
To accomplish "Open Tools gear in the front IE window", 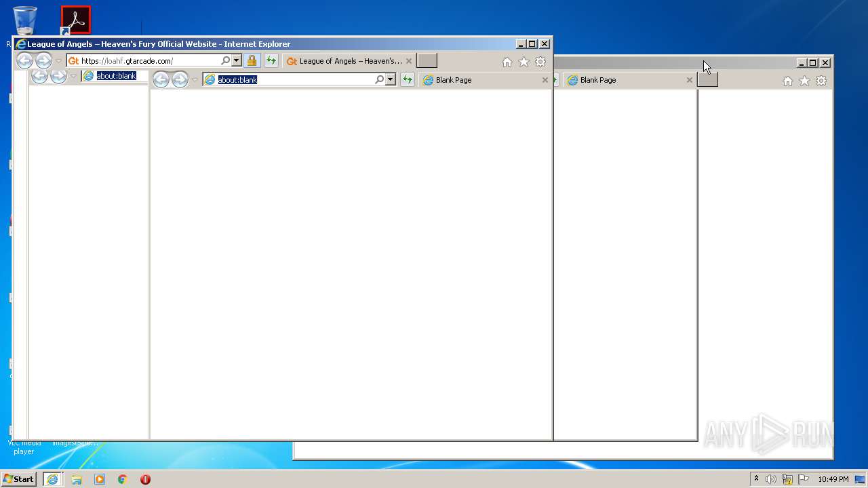I will point(540,62).
